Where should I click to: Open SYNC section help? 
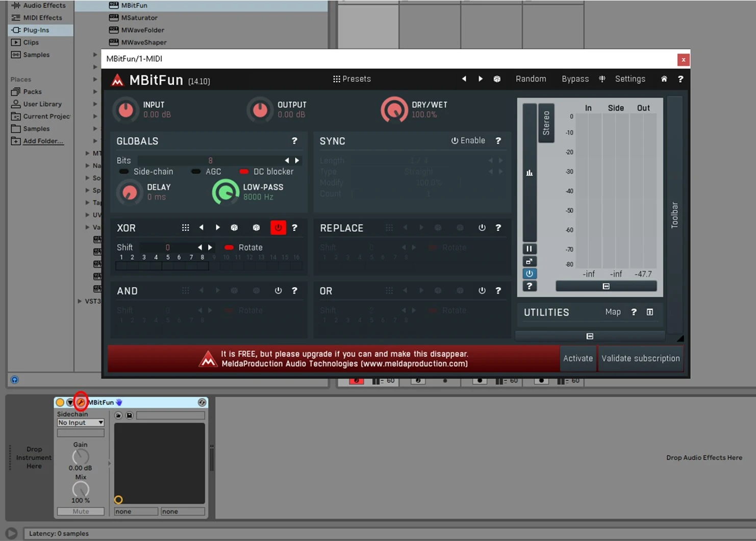pyautogui.click(x=498, y=141)
